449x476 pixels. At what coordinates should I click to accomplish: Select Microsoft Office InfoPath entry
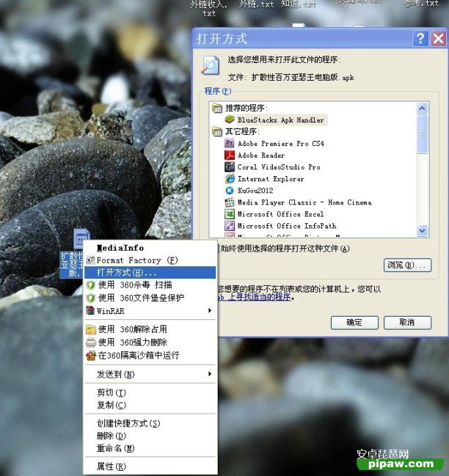[x=286, y=226]
